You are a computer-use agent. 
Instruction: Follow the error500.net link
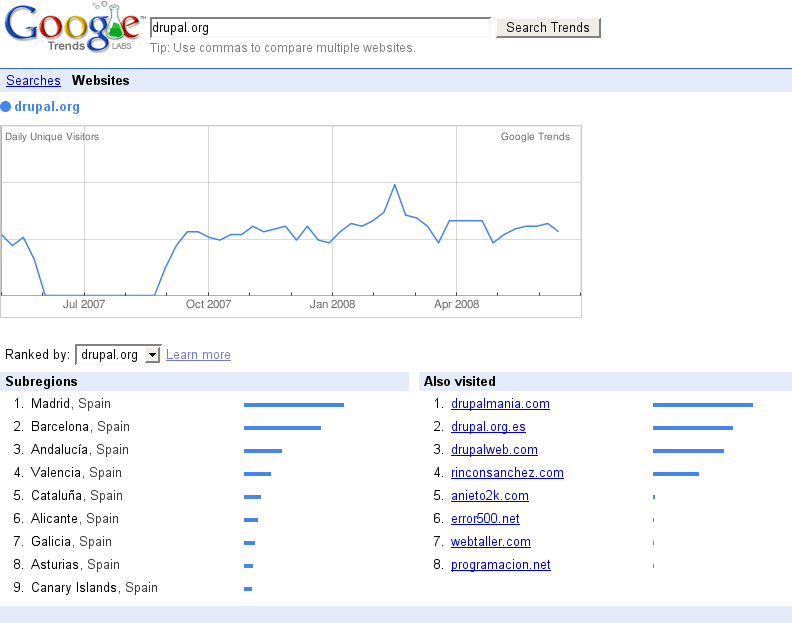pos(485,518)
